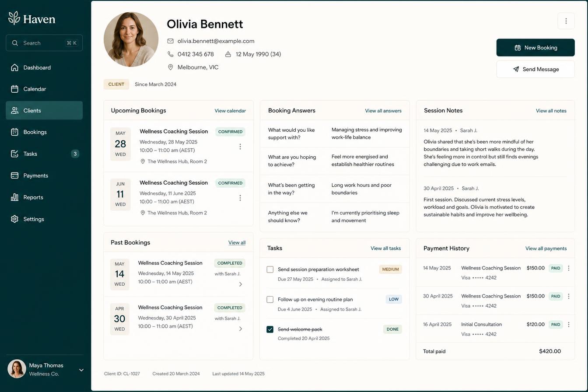This screenshot has height=392, width=588.
Task: Click the phone icon beside 0412 345 678
Action: point(171,54)
